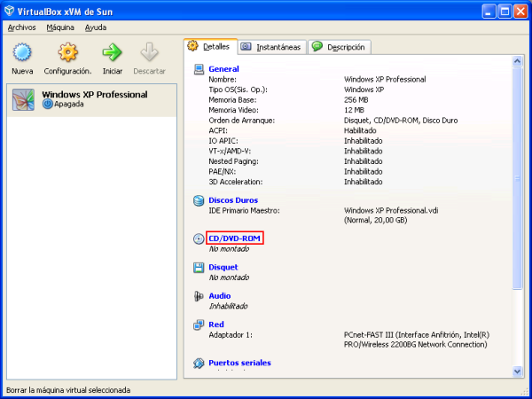Click the Descartar toolbar icon
Screen dimensions: 532x399
149,53
